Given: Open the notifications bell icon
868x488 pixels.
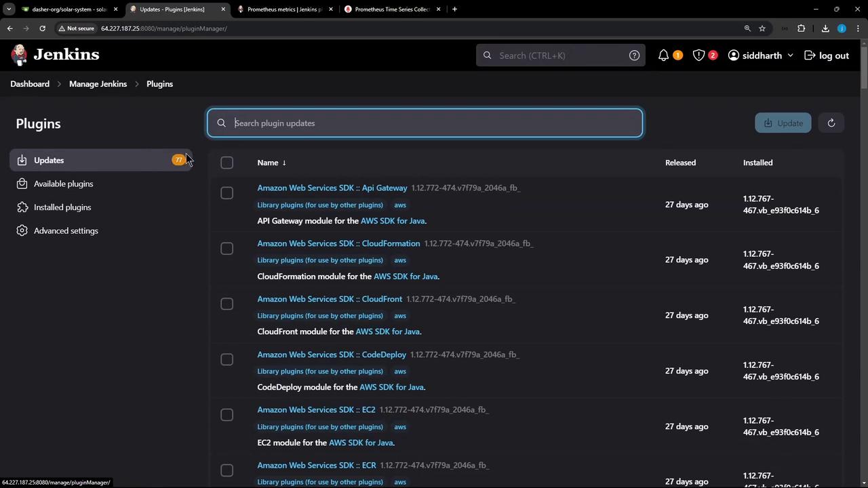Looking at the screenshot, I should coord(663,56).
